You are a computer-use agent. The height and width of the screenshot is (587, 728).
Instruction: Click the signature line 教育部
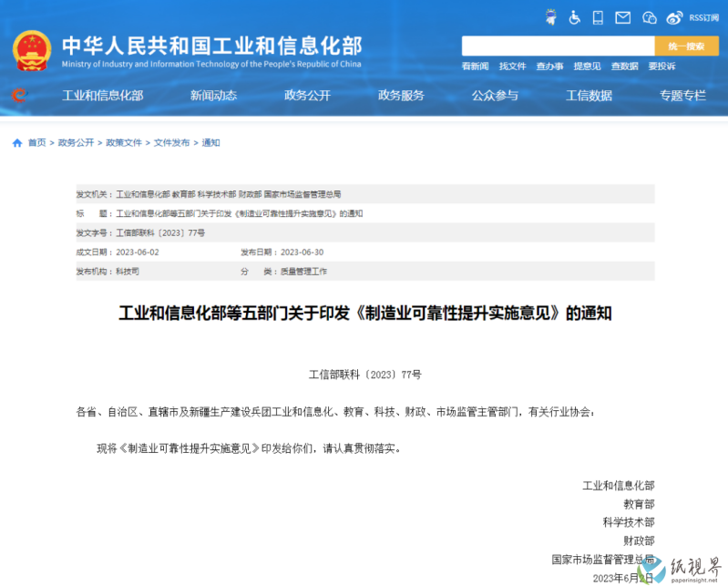pyautogui.click(x=639, y=504)
